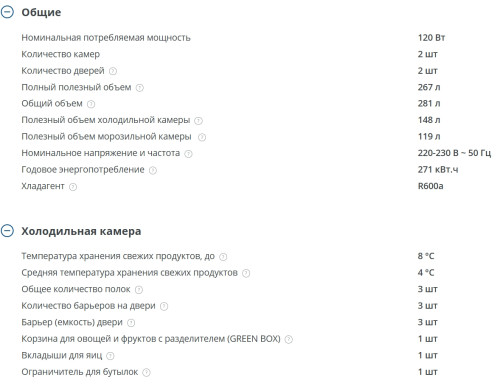Click help icon for GREEN BOX basket row
The image size is (500, 391).
289,339
